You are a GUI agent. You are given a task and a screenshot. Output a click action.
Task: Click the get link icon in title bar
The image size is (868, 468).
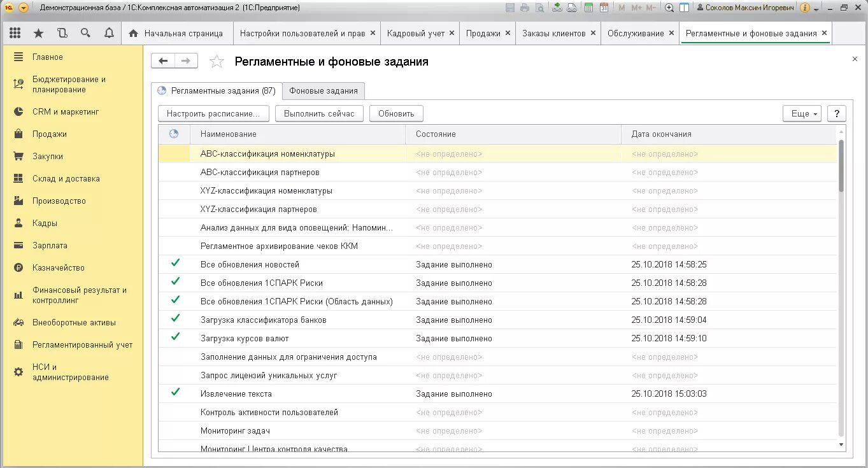557,8
